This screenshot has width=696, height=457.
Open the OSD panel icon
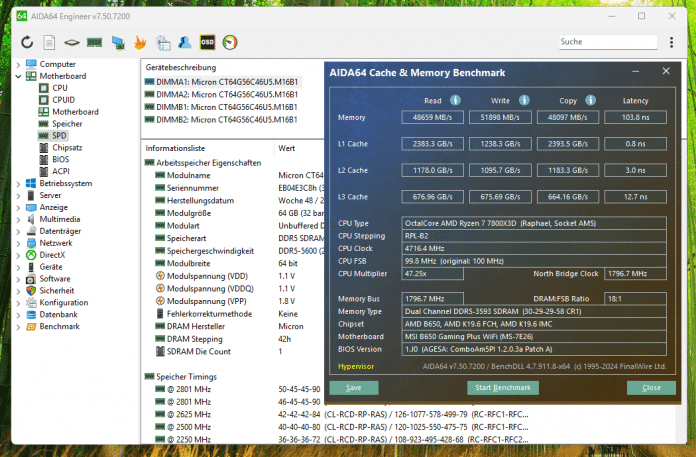tap(207, 43)
